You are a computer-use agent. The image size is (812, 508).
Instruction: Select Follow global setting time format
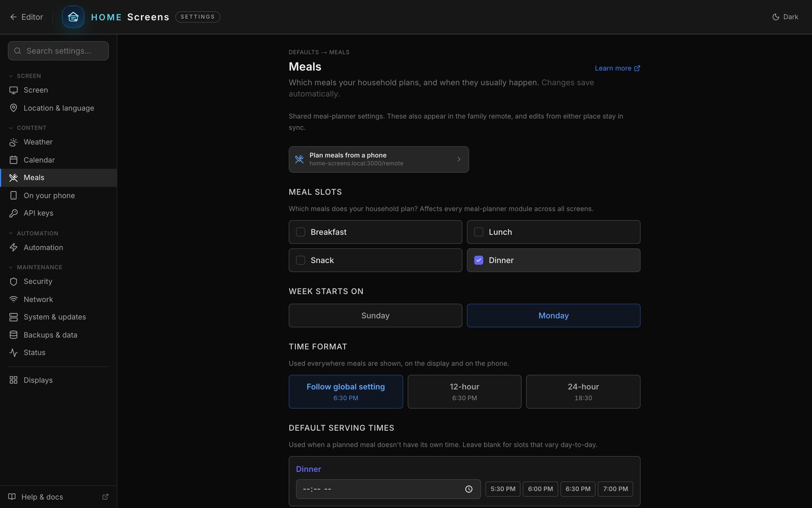coord(346,392)
